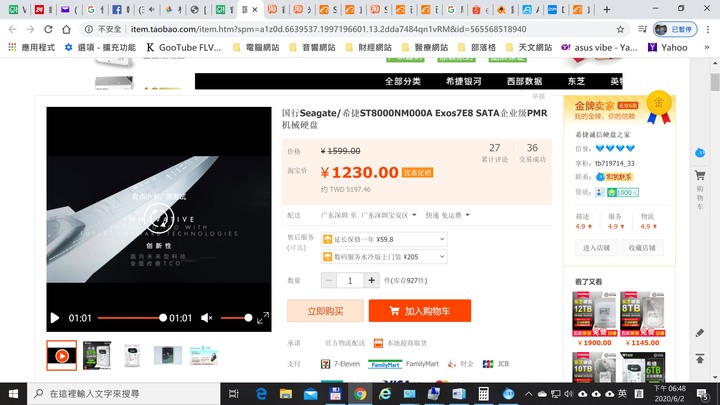Image resolution: width=720 pixels, height=405 pixels.
Task: Show more bookmarks chevron
Action: tap(707, 47)
